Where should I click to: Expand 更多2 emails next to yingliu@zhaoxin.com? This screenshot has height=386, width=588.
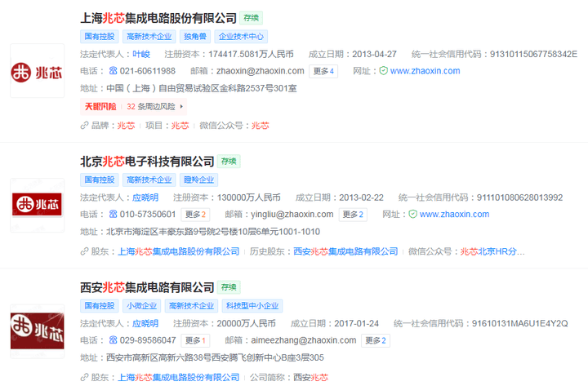353,215
